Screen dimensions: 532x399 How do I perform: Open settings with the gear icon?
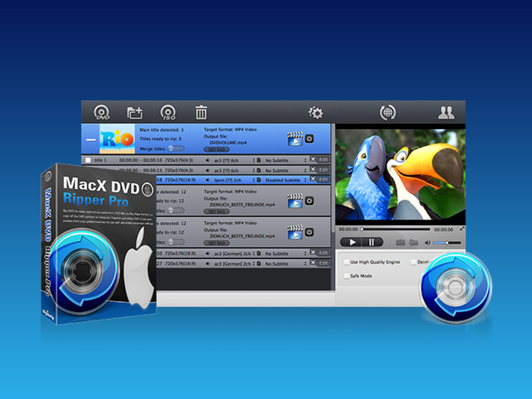tap(316, 112)
